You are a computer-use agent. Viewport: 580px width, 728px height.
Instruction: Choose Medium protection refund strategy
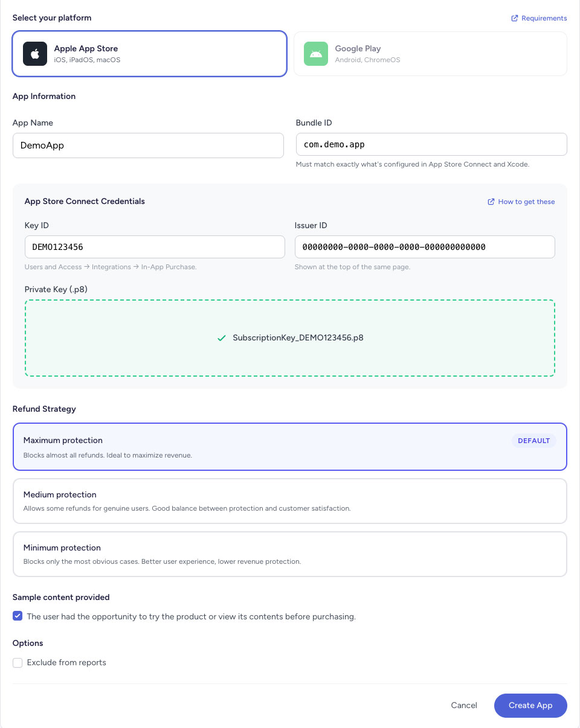(290, 501)
